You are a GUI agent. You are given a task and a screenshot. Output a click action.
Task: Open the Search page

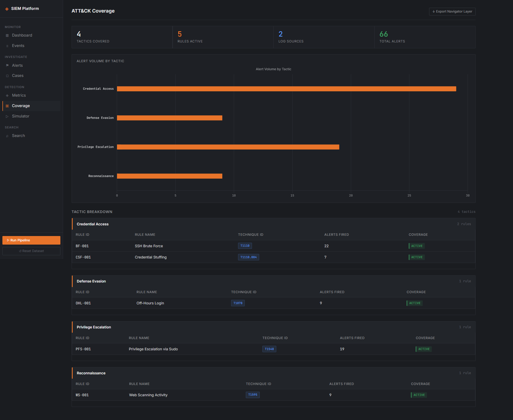31,136
